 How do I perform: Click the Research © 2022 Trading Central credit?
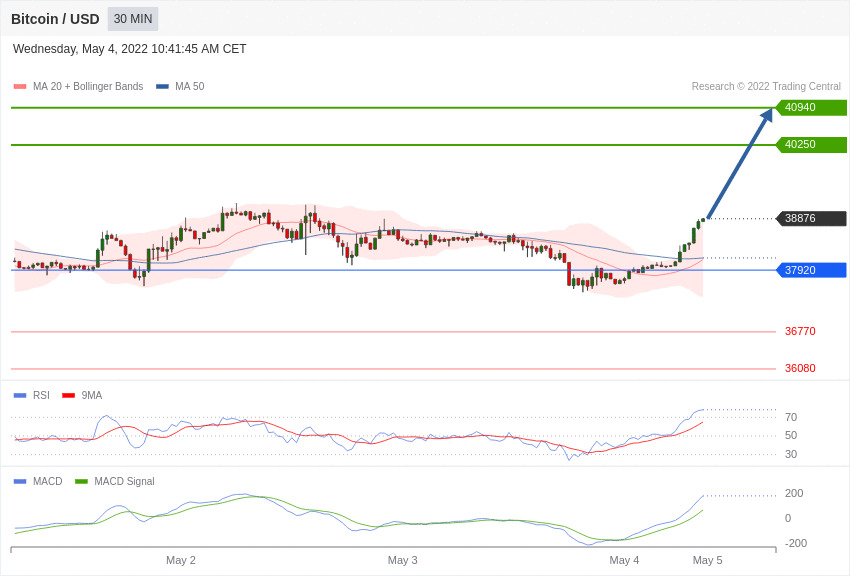point(766,87)
